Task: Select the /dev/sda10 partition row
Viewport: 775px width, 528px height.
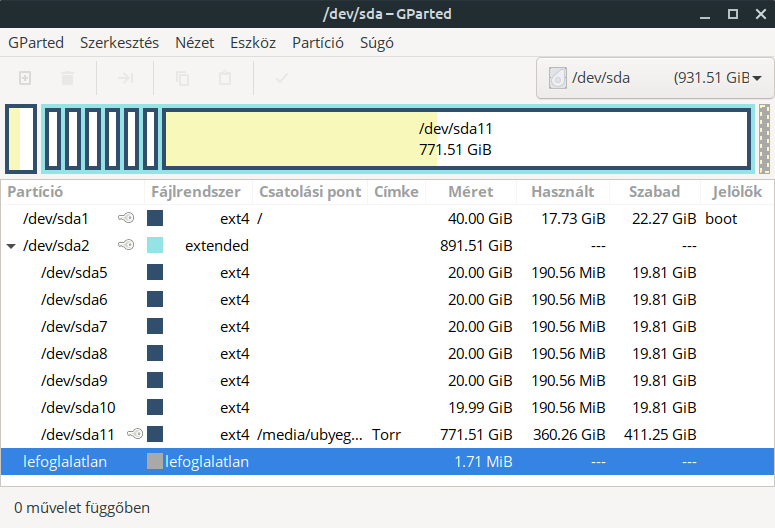Action: tap(388, 407)
